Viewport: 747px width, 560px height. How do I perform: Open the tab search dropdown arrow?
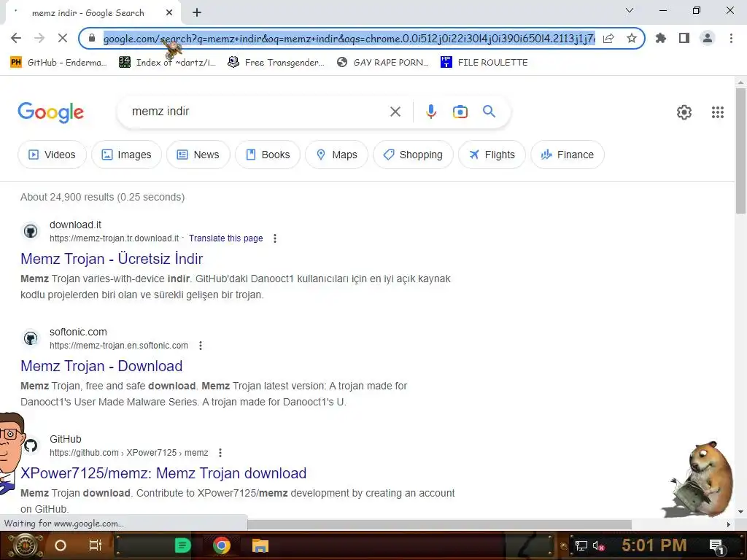[630, 10]
